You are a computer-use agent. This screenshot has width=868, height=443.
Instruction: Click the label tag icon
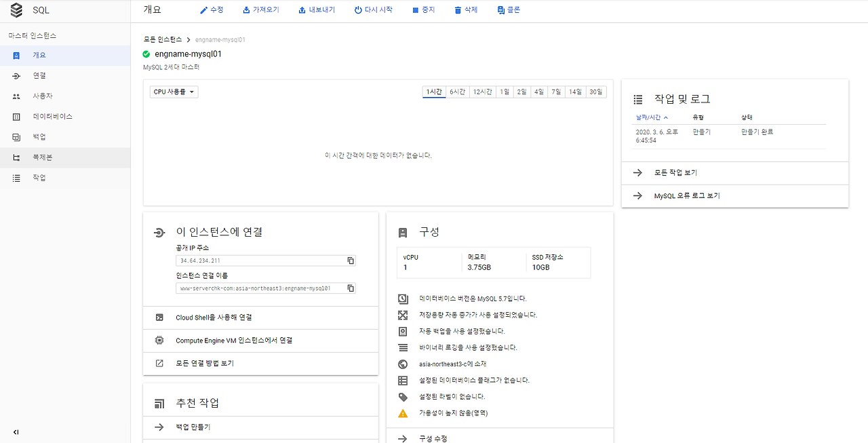(403, 397)
